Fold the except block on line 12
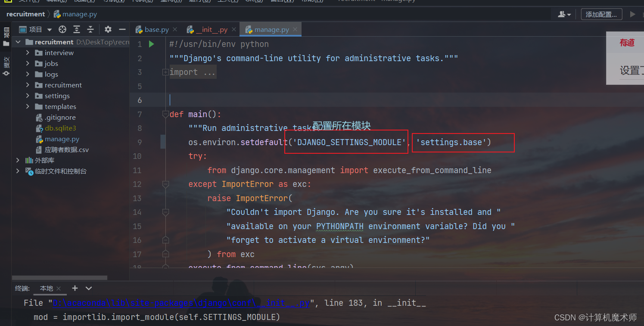Image resolution: width=644 pixels, height=326 pixels. [165, 184]
